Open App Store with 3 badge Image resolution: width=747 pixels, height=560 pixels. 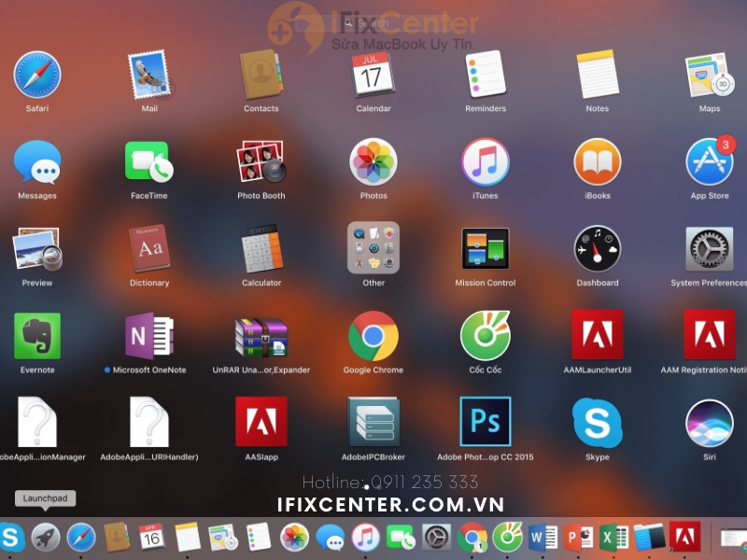click(710, 161)
